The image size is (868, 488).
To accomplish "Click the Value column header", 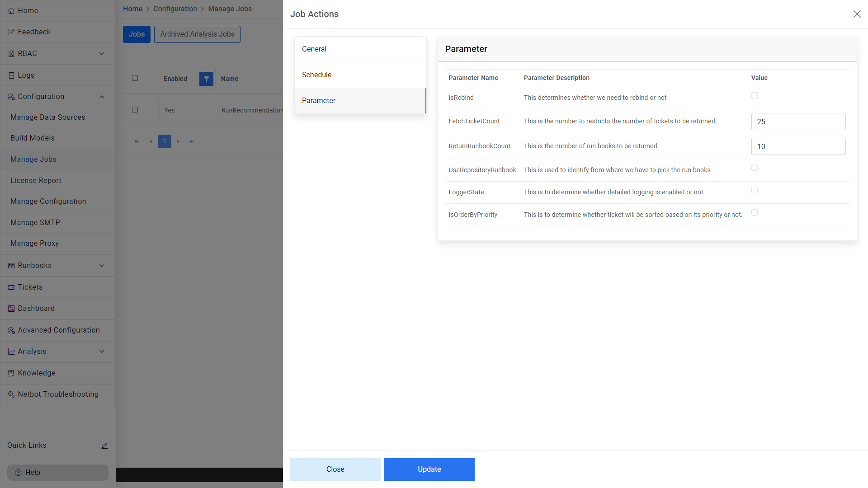I will point(759,78).
